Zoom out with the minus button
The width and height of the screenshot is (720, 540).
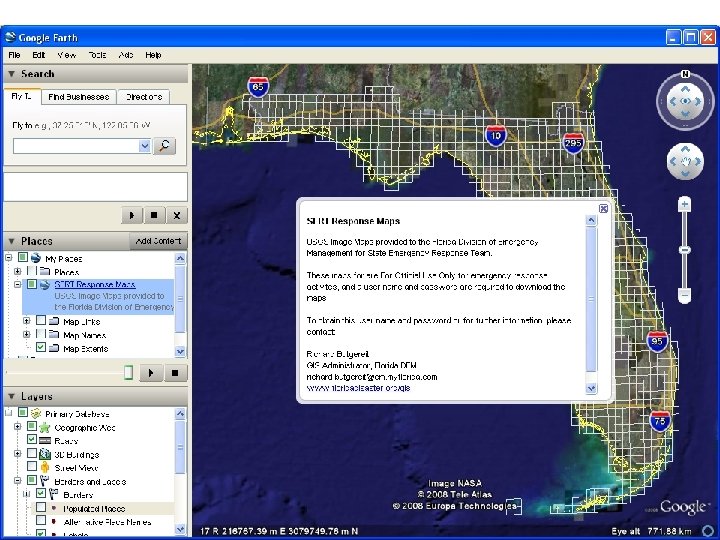(685, 294)
